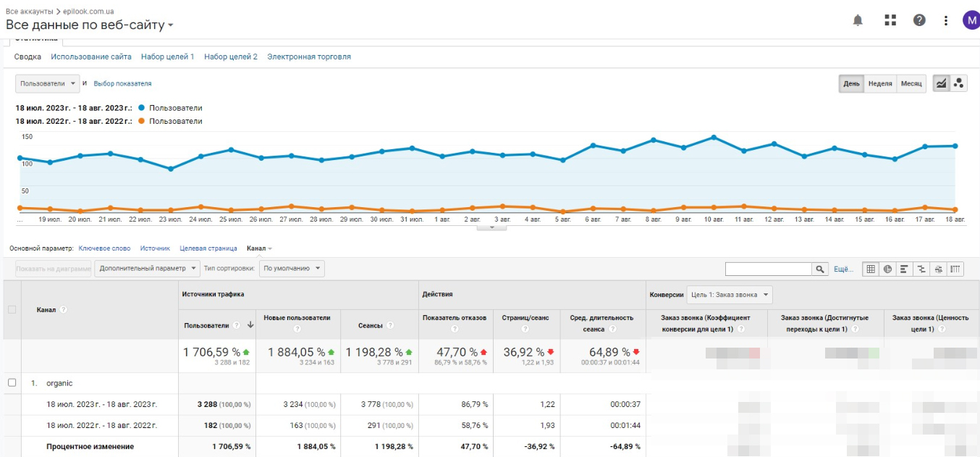The height and width of the screenshot is (457, 980).
Task: Click the Ключевое слово dimension link
Action: coord(104,248)
